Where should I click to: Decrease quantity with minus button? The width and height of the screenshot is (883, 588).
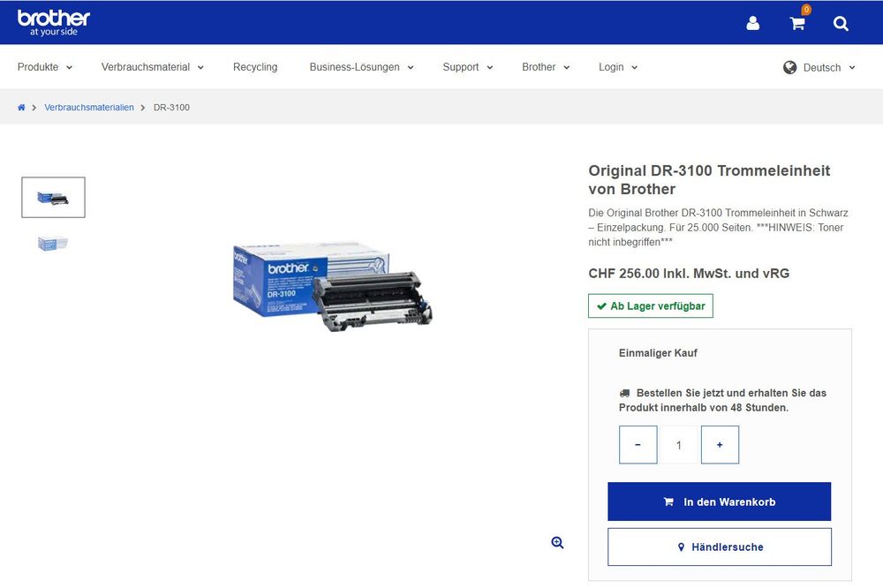click(x=638, y=445)
